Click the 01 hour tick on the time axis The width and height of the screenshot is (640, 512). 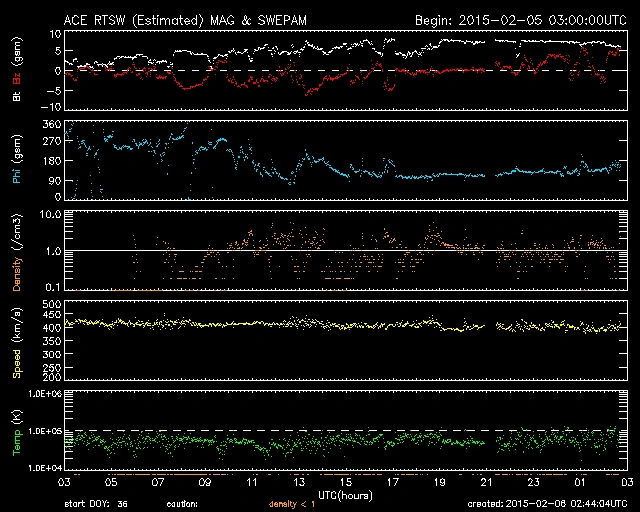pos(578,482)
